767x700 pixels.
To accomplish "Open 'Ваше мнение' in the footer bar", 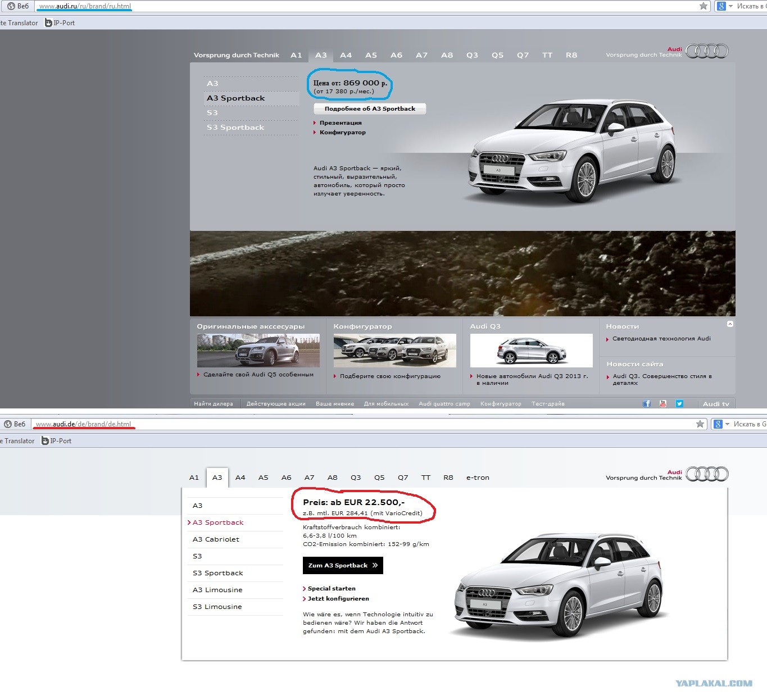I will pos(335,404).
